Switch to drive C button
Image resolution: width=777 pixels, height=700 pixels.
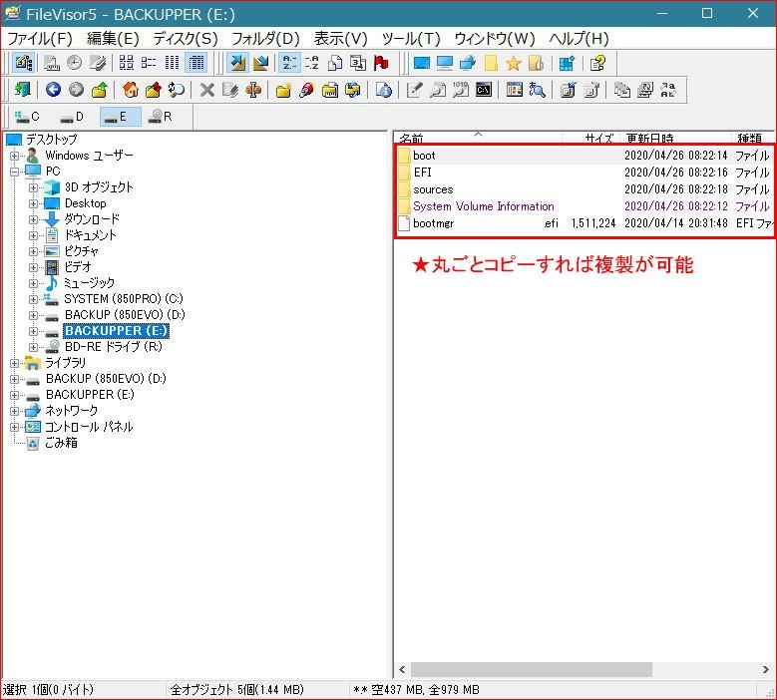click(x=27, y=117)
